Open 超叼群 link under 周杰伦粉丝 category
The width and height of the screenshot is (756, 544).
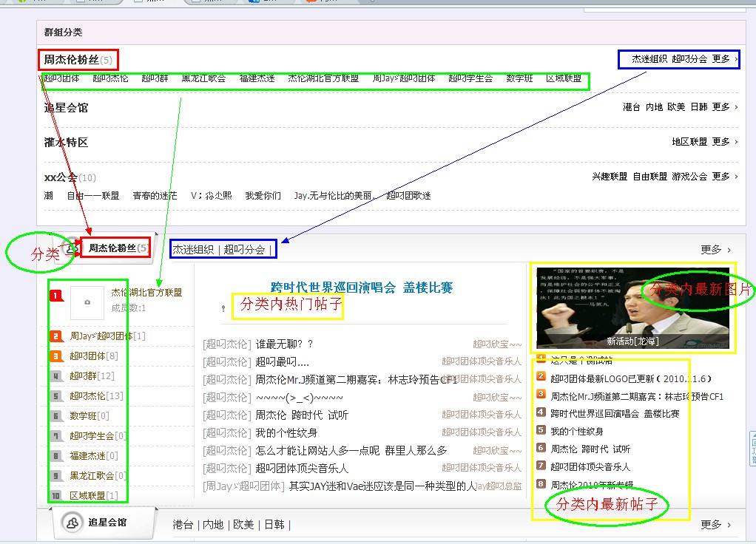155,78
